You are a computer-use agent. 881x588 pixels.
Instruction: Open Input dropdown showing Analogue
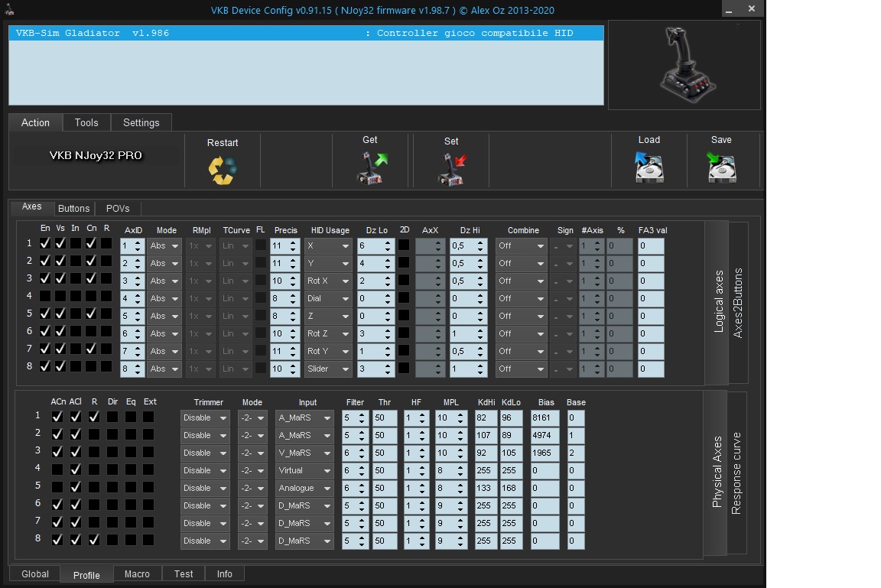click(304, 488)
